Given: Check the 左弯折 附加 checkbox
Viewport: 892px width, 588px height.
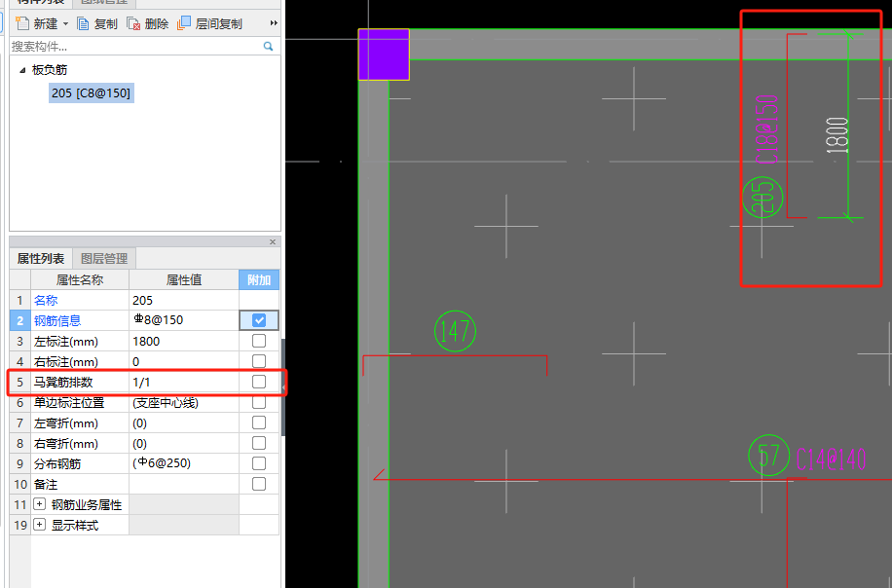Looking at the screenshot, I should coord(259,423).
